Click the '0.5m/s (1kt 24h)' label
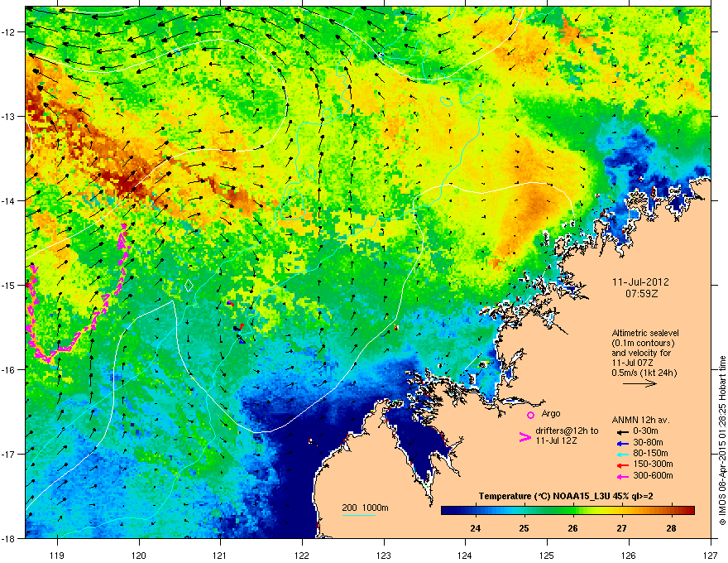 click(644, 373)
